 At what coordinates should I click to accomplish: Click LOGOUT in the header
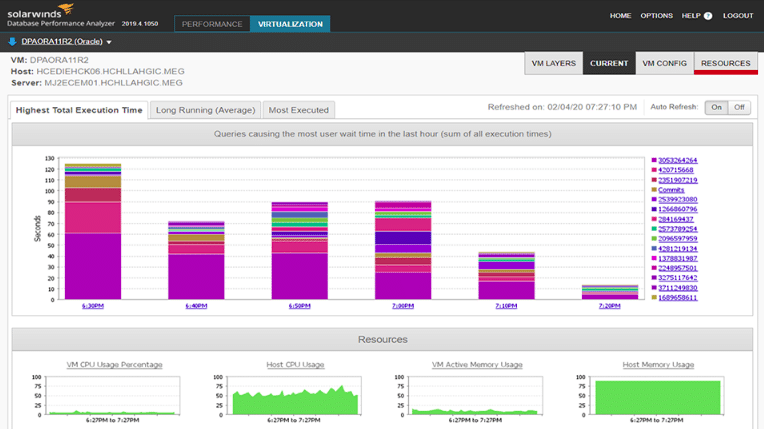tap(738, 16)
